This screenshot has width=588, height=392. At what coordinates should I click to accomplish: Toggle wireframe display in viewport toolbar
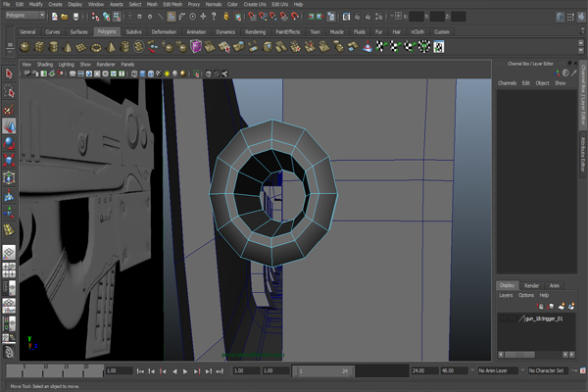point(134,73)
